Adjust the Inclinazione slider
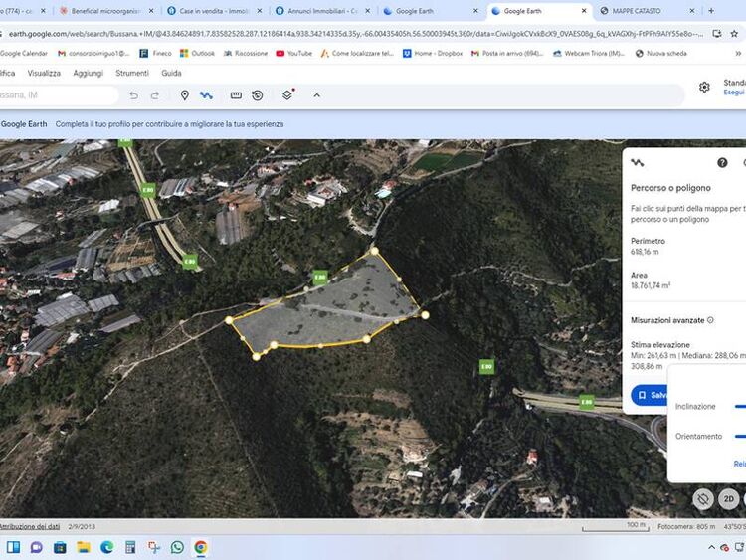 pyautogui.click(x=740, y=406)
